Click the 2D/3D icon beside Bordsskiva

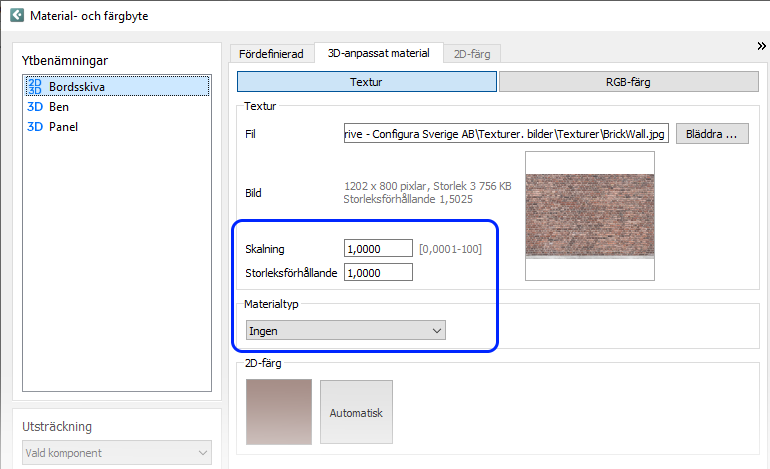click(35, 87)
